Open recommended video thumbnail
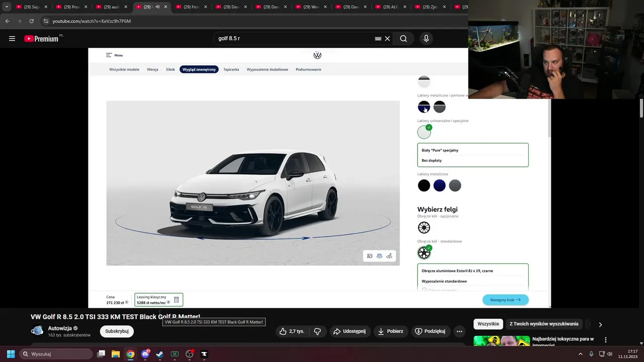Image resolution: width=644 pixels, height=362 pixels. pos(502,341)
